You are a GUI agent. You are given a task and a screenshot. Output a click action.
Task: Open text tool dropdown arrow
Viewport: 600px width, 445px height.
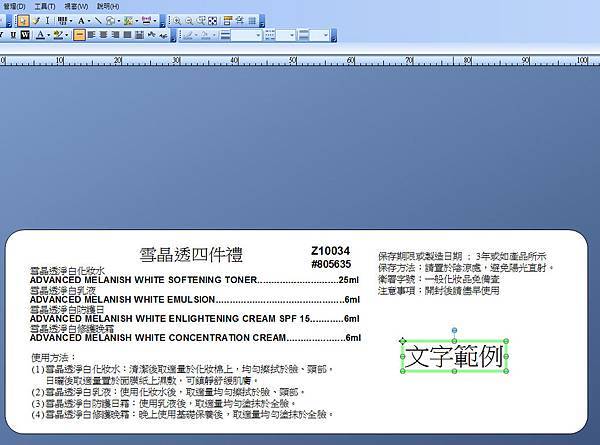pyautogui.click(x=89, y=21)
